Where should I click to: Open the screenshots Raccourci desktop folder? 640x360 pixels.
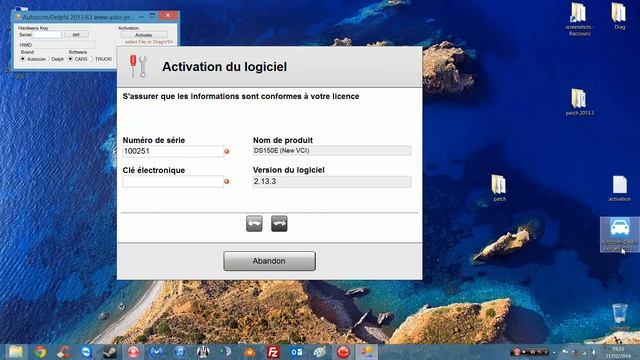tap(579, 19)
